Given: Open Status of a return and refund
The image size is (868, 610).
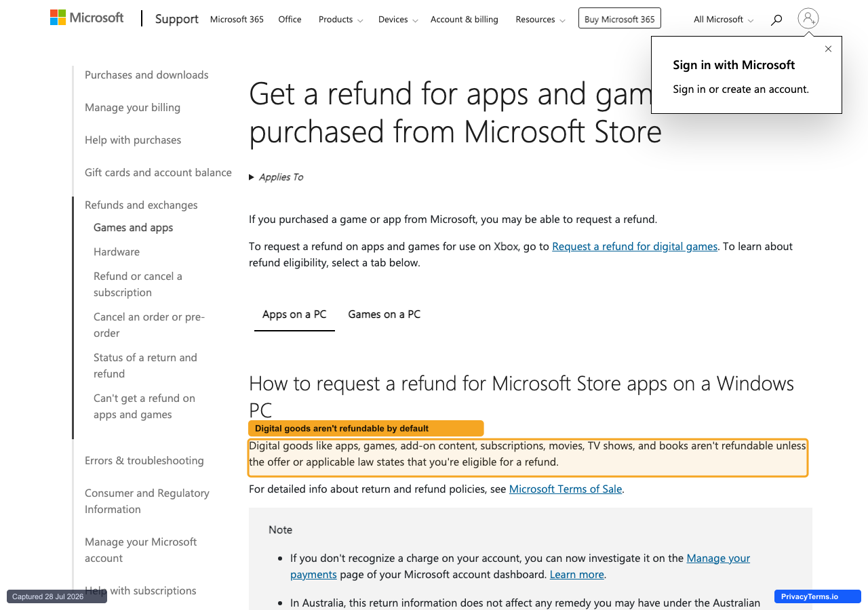Looking at the screenshot, I should [x=145, y=366].
